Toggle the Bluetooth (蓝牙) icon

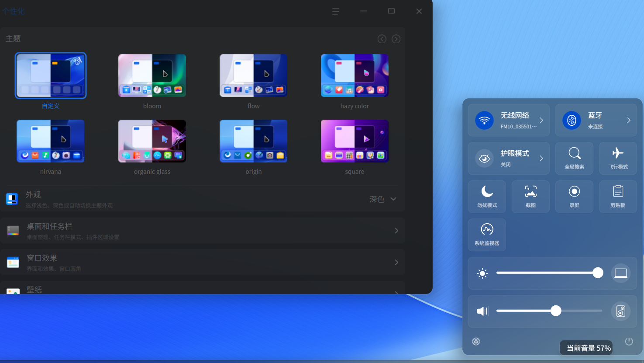572,120
